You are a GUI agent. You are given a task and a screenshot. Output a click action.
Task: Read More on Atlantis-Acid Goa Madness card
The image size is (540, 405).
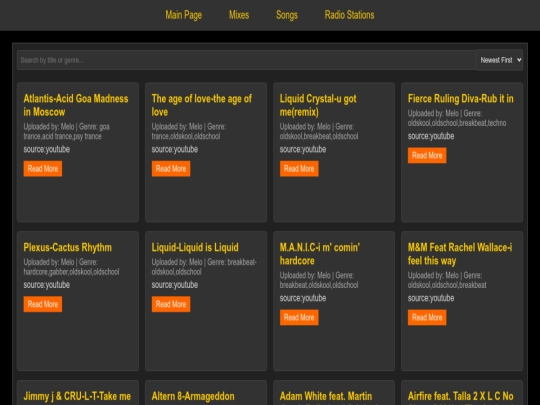coord(43,169)
